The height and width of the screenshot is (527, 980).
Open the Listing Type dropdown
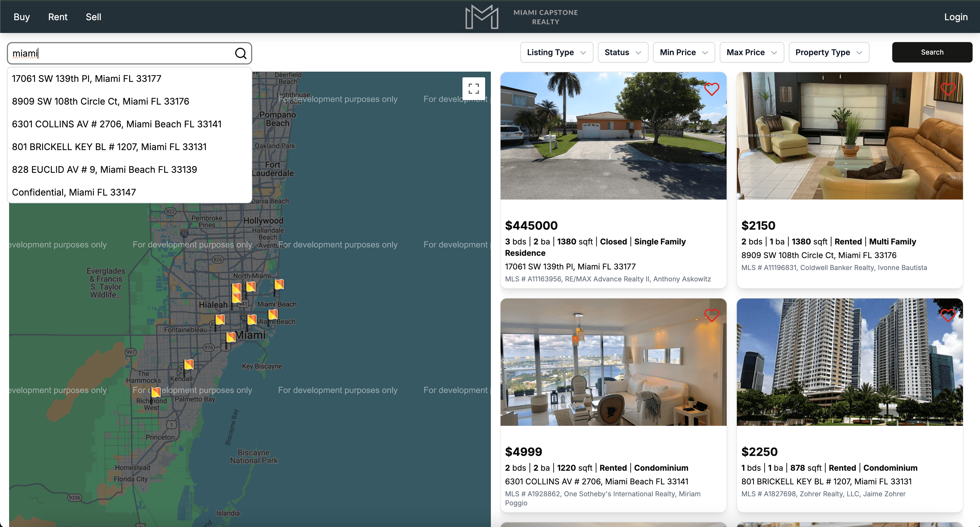point(556,53)
